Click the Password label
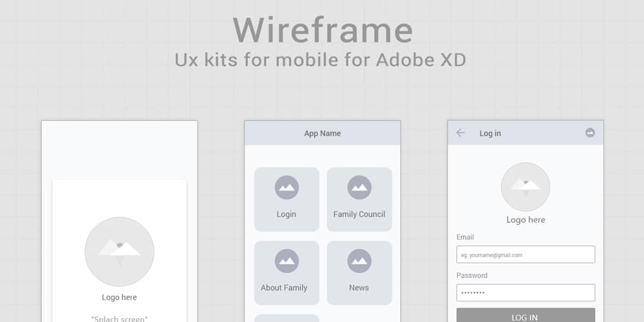The image size is (644, 322). point(472,275)
